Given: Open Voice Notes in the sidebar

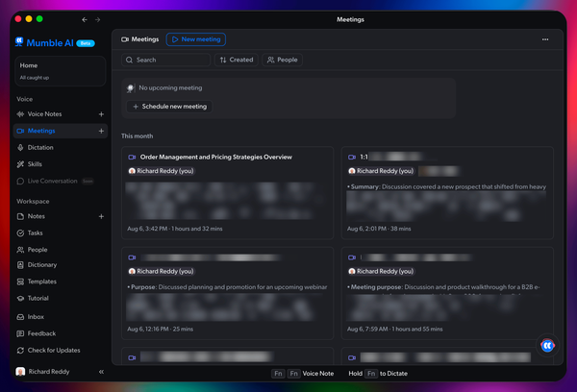Looking at the screenshot, I should coord(44,114).
